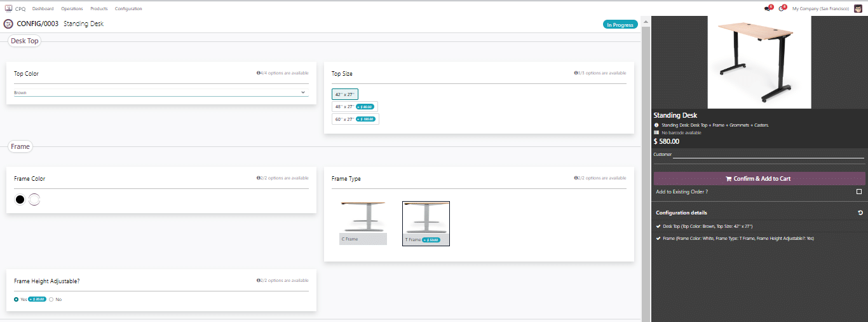Select Yes for Frame Height Adjustable
This screenshot has width=868, height=322.
click(x=17, y=299)
